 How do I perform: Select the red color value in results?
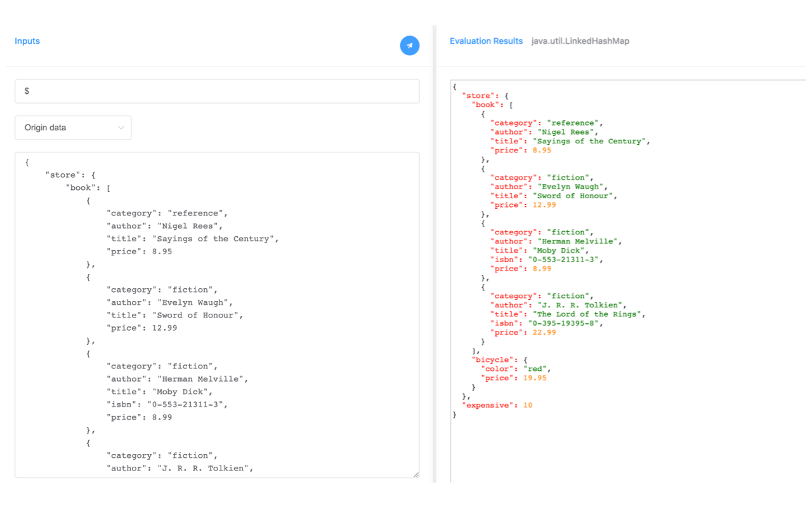coord(535,368)
